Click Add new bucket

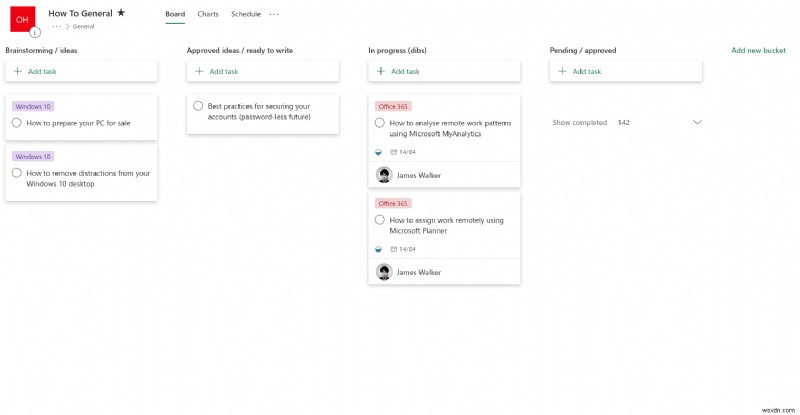point(758,50)
